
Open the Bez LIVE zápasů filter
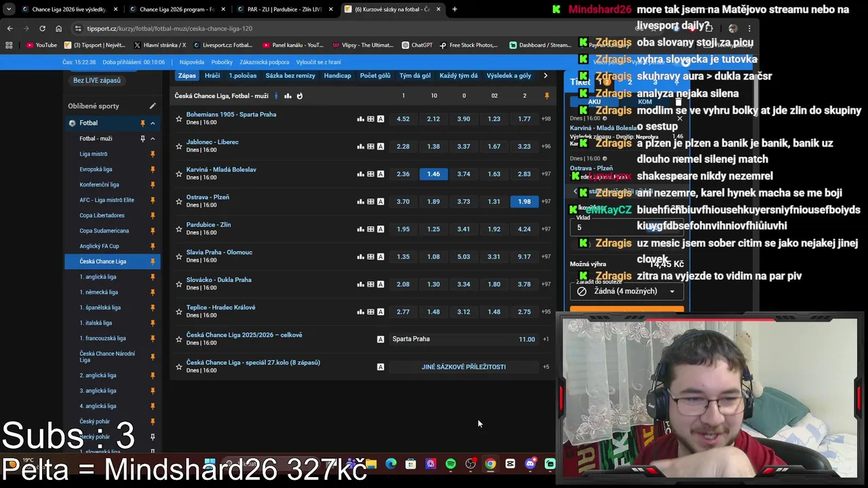[x=97, y=81]
